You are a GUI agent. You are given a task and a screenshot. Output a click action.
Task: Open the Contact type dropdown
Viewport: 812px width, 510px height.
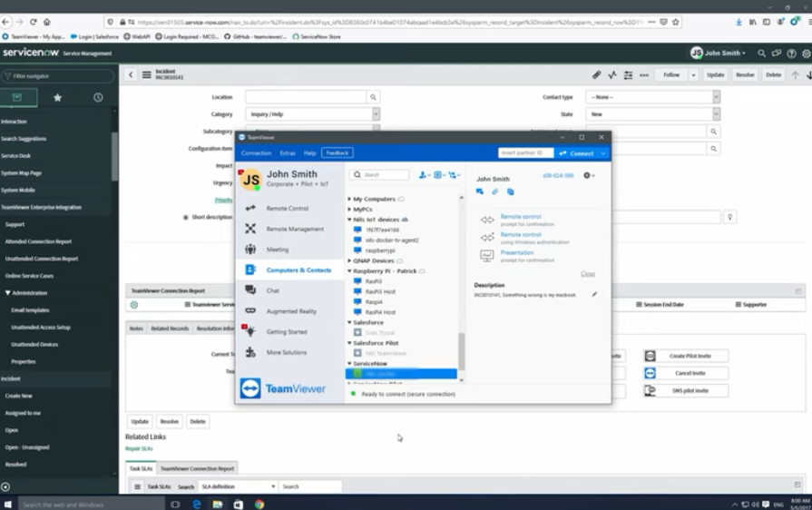(652, 97)
